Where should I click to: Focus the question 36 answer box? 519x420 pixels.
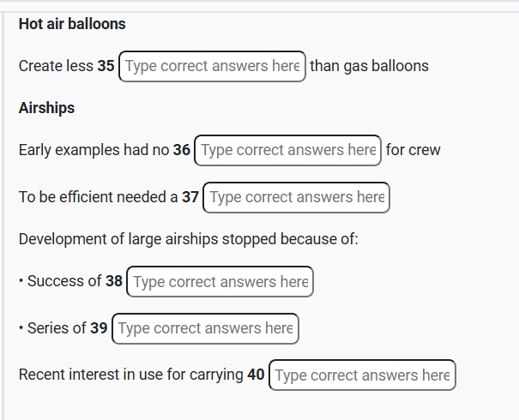coord(288,150)
